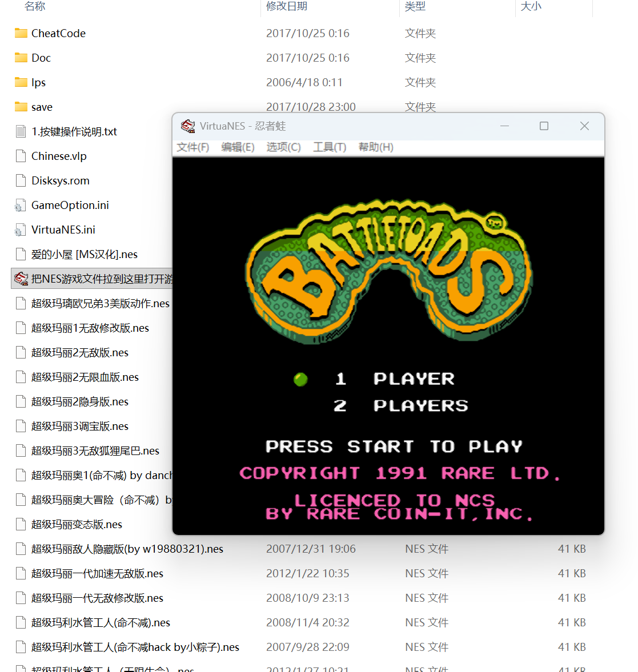The height and width of the screenshot is (672, 638).
Task: Sort files by 名称 column header
Action: click(x=35, y=6)
